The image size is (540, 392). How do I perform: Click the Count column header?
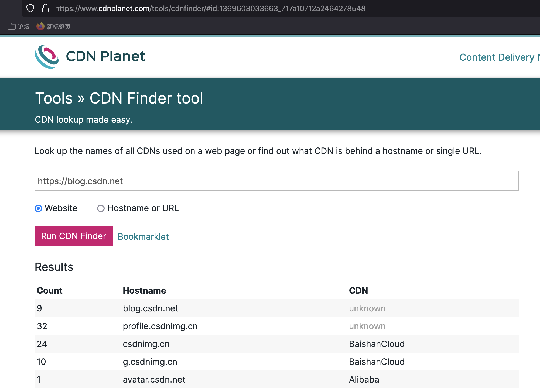pos(50,290)
